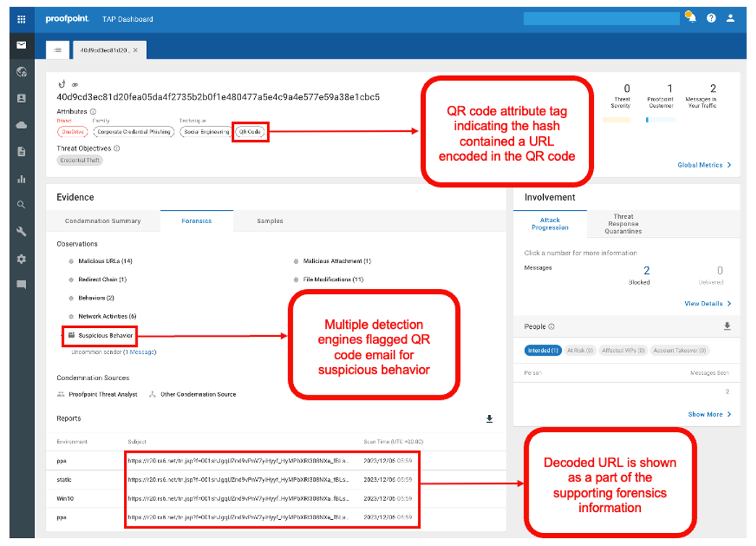Viewport: 756px width, 546px height.
Task: Download the People list
Action: point(727,327)
